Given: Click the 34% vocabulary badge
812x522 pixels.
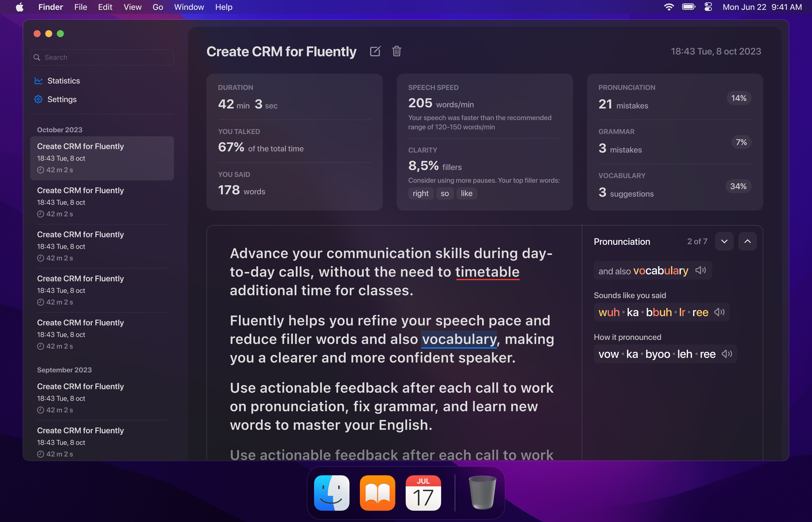Looking at the screenshot, I should click(x=738, y=186).
